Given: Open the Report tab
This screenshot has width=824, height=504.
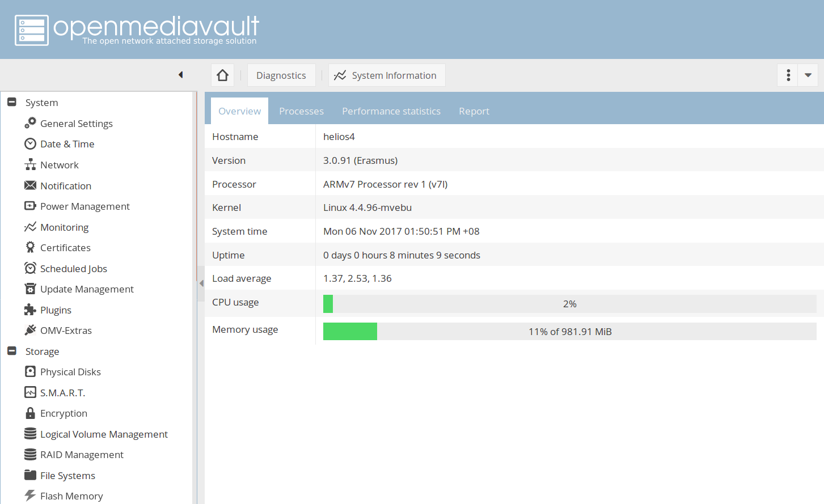Looking at the screenshot, I should (474, 111).
